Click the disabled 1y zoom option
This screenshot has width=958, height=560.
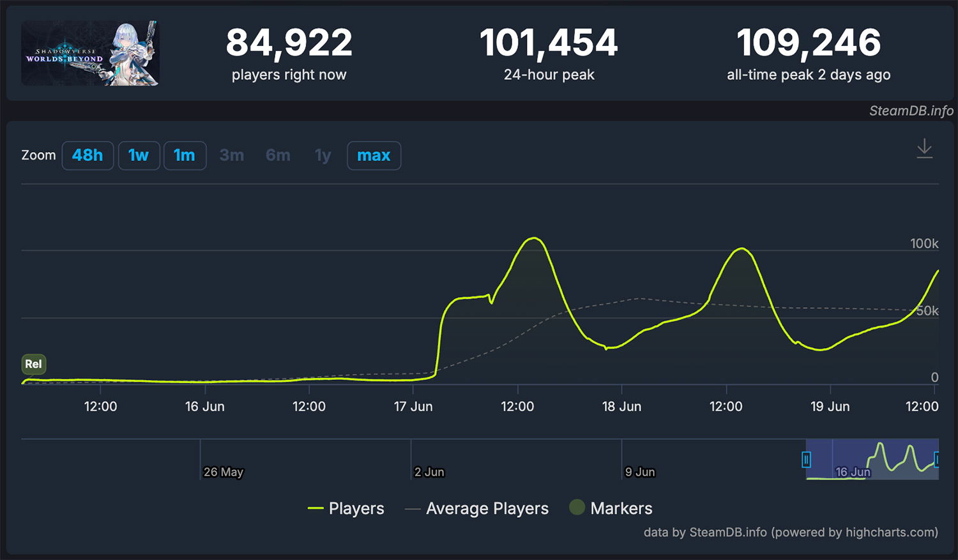coord(323,156)
